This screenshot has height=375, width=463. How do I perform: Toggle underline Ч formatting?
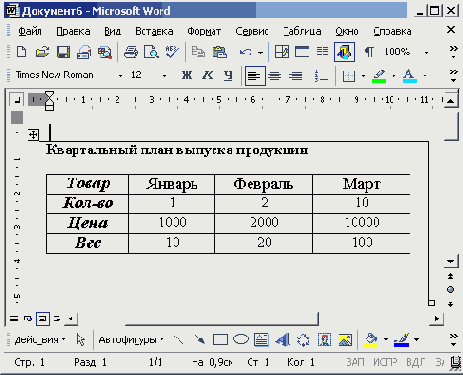coord(228,76)
